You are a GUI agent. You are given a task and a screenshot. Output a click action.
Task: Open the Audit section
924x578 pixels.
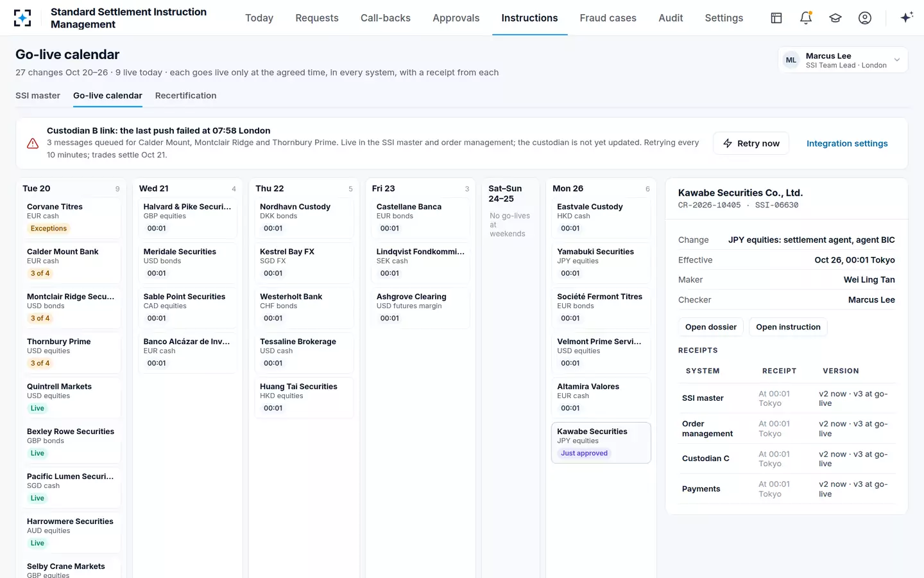coord(671,18)
